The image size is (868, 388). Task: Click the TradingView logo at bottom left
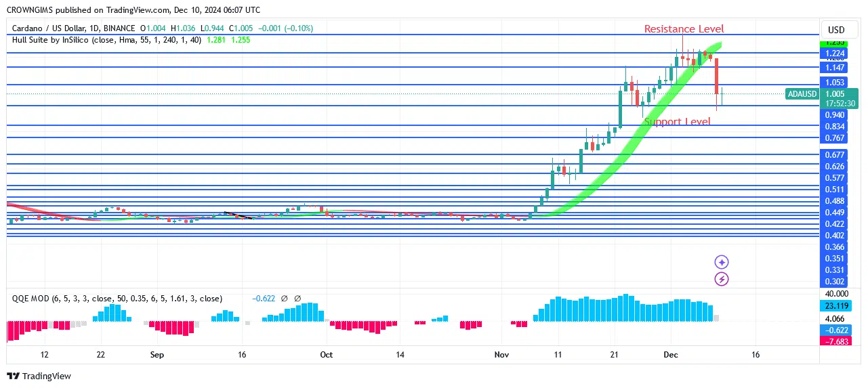(x=39, y=376)
